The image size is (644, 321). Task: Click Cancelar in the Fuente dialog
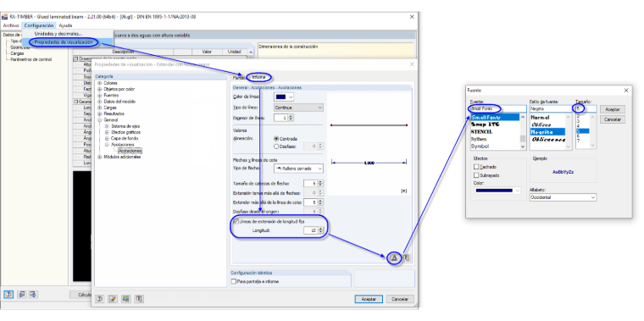tap(613, 119)
